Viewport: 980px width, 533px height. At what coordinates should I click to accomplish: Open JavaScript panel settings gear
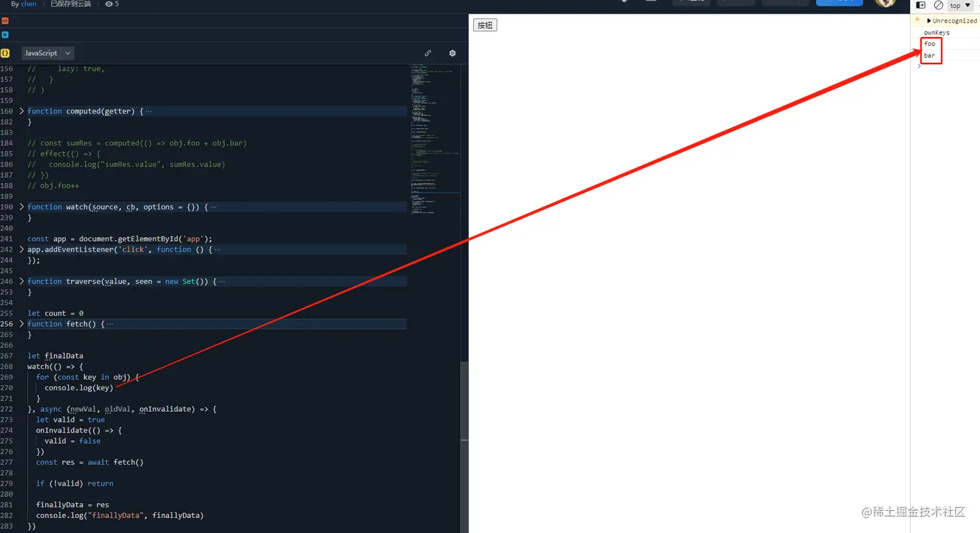[452, 53]
